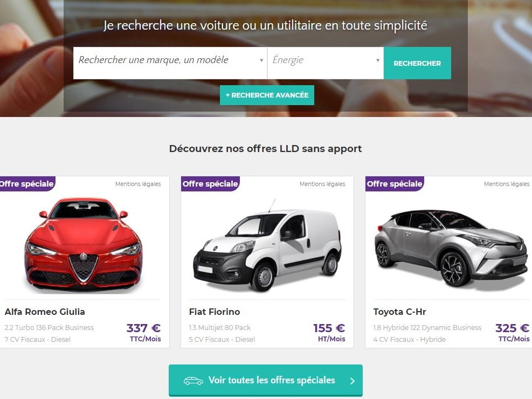
Task: Click 'Offre spéciale' badge on Toyota C-Hr
Action: (395, 183)
